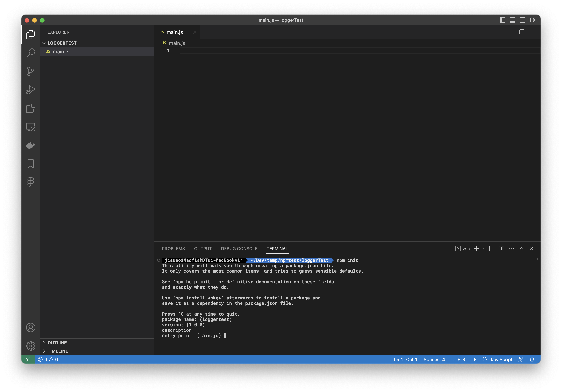Open the Figma extension icon
Screen dimensions: 562x392
click(31, 182)
